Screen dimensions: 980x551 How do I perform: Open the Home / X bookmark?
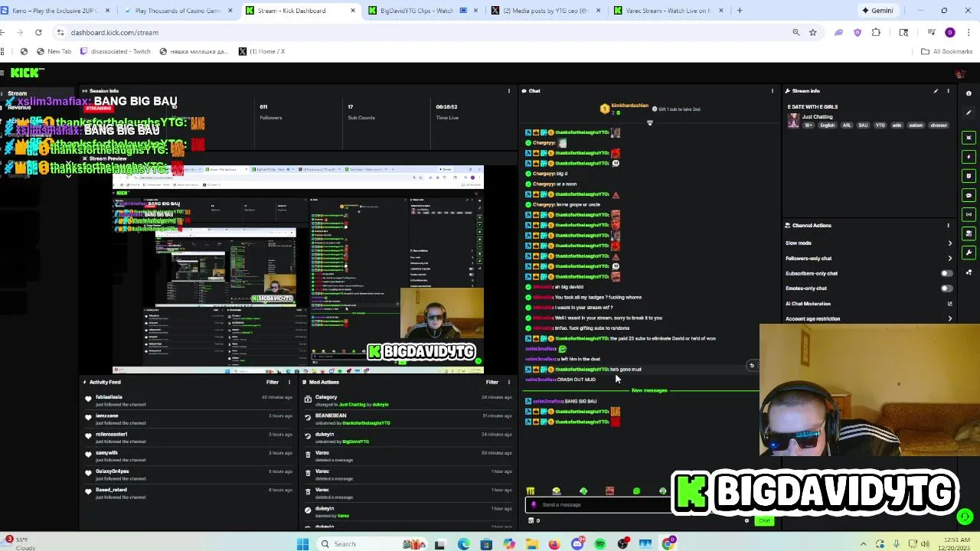pyautogui.click(x=262, y=51)
